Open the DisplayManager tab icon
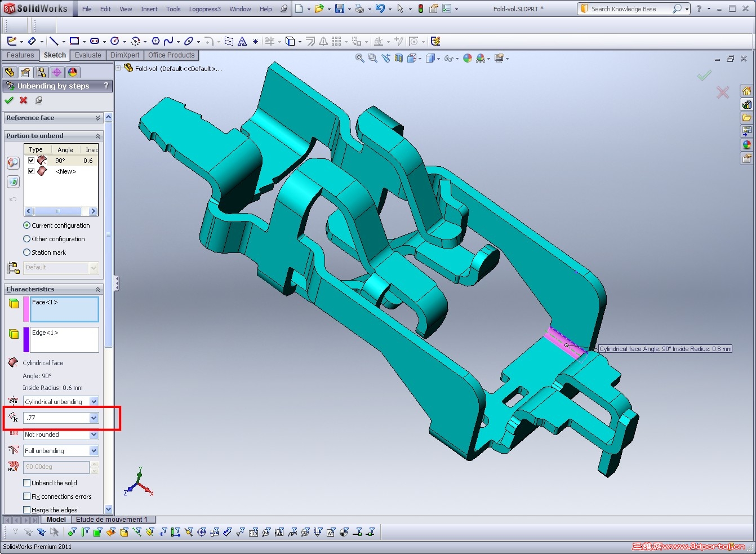The image size is (756, 554). (73, 72)
